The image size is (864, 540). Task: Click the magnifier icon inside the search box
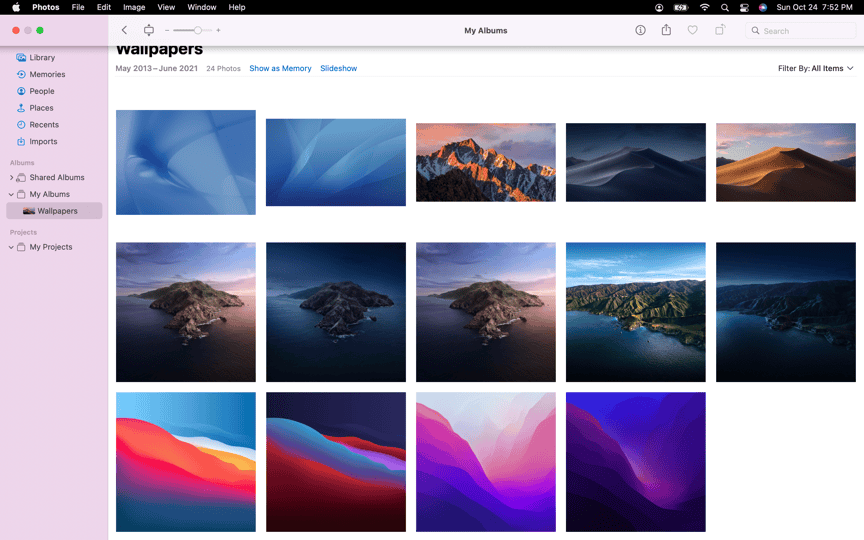(755, 31)
